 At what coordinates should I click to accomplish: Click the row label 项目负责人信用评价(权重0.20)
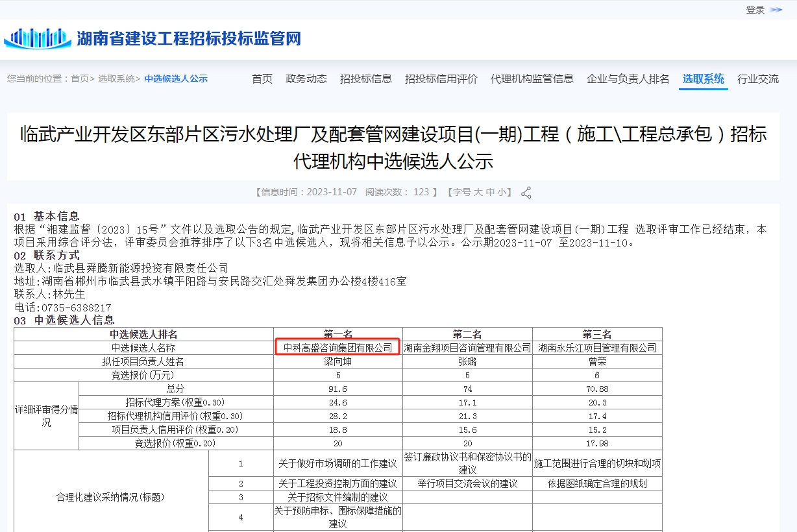click(176, 429)
